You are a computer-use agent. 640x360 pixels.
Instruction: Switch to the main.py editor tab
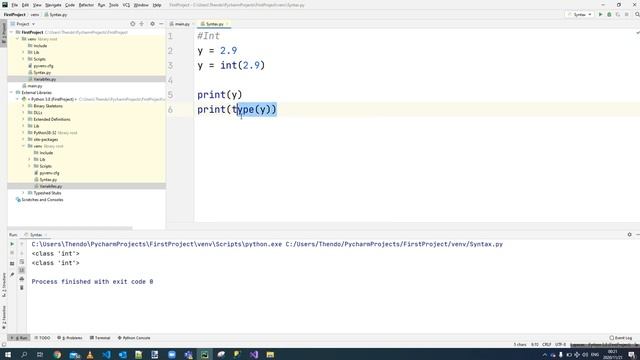pyautogui.click(x=180, y=24)
